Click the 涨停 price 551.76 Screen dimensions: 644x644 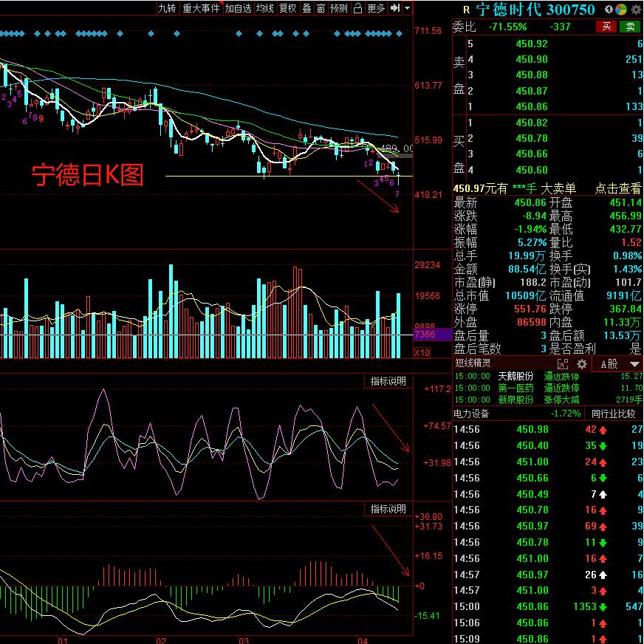point(530,309)
